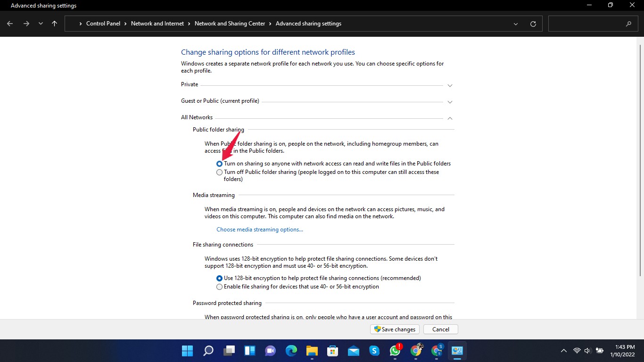The height and width of the screenshot is (362, 644).
Task: Enable sharing so anyone can read and write Public folders
Action: point(219,164)
